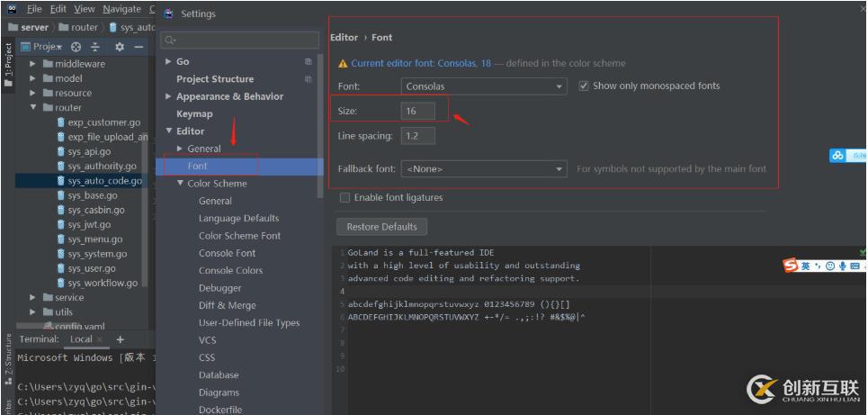The height and width of the screenshot is (415, 868).
Task: Close the Local terminal tab with x
Action: [x=99, y=339]
